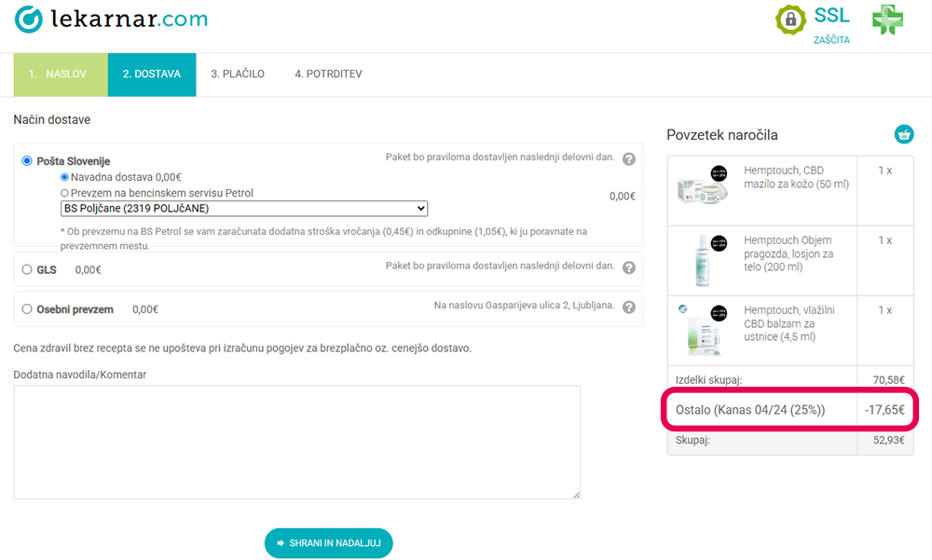Open BS Poljčane pickup location dropdown

click(243, 209)
